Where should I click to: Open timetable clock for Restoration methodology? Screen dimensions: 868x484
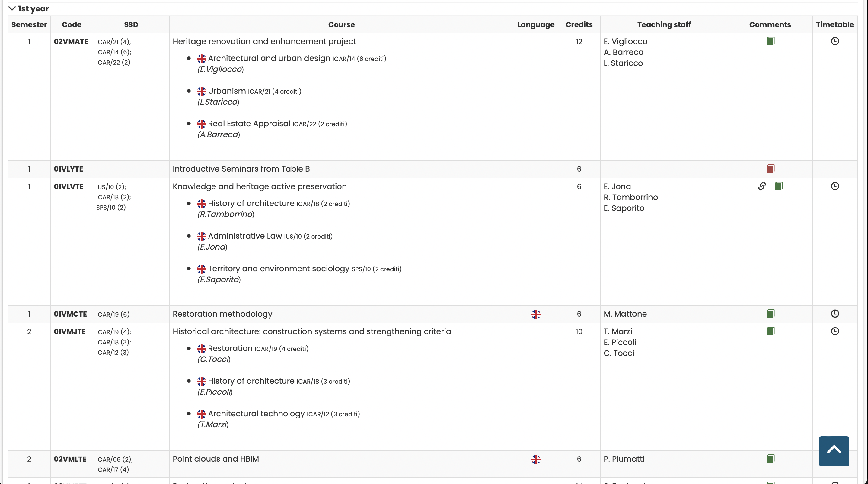pos(834,314)
